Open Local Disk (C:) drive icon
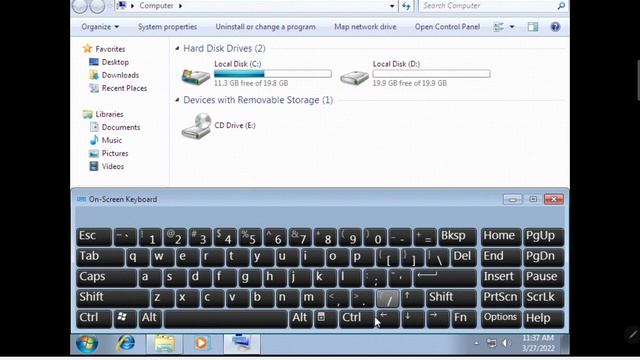The width and height of the screenshot is (640, 360). 196,76
